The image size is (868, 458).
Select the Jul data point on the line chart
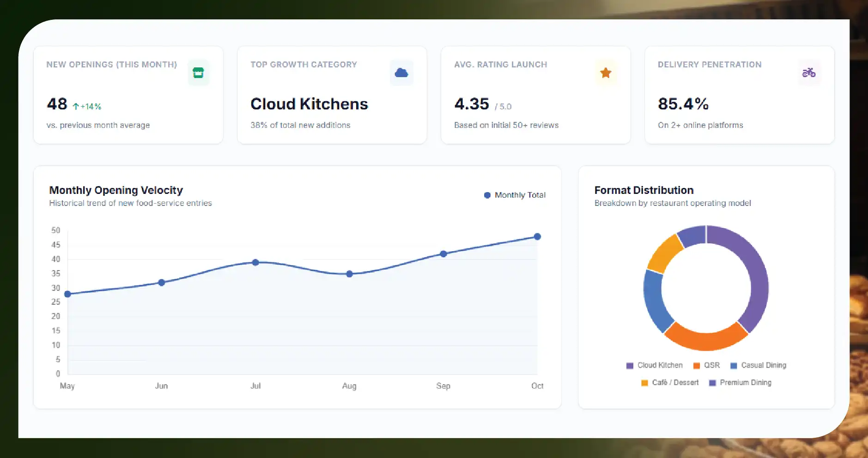click(255, 262)
